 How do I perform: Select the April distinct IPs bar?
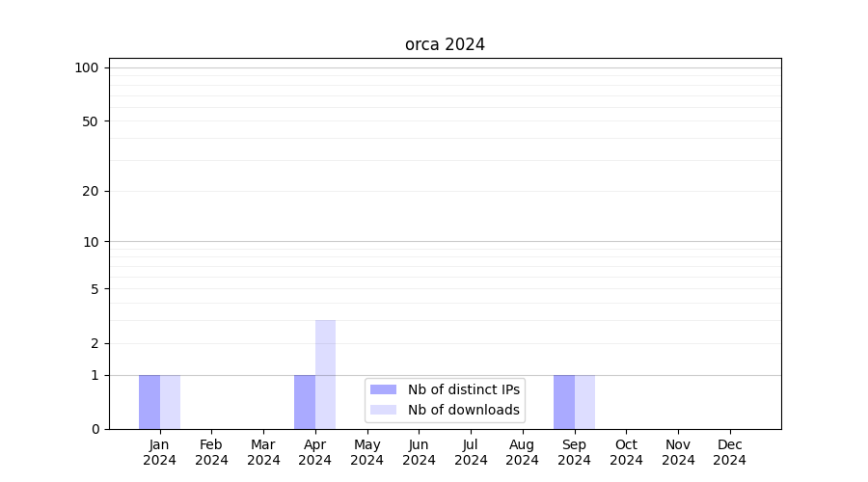pos(305,402)
